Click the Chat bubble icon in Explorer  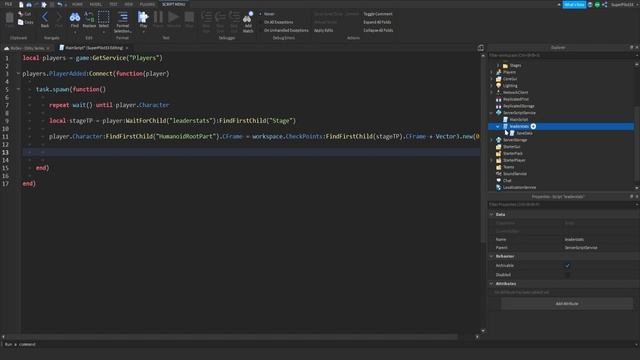click(498, 180)
